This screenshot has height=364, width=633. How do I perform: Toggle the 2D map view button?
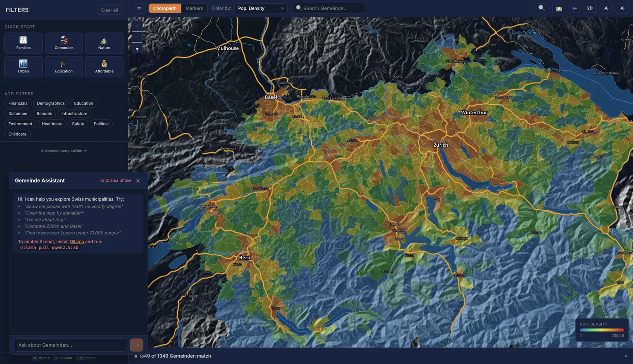click(589, 8)
